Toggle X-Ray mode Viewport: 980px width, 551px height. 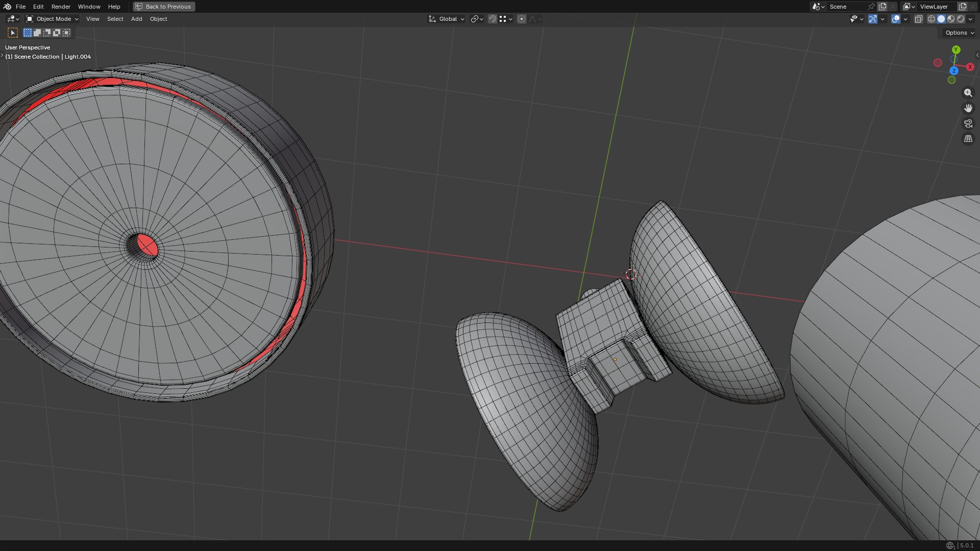coord(918,19)
